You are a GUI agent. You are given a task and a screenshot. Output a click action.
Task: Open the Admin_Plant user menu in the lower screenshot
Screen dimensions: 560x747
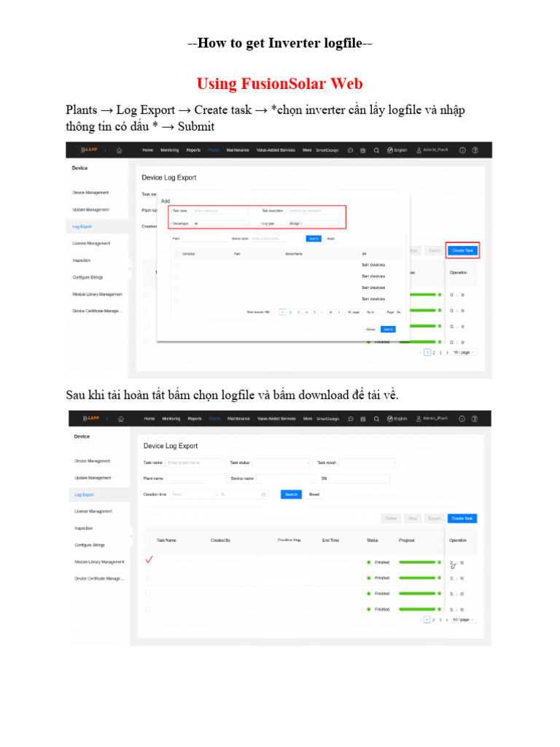(432, 418)
